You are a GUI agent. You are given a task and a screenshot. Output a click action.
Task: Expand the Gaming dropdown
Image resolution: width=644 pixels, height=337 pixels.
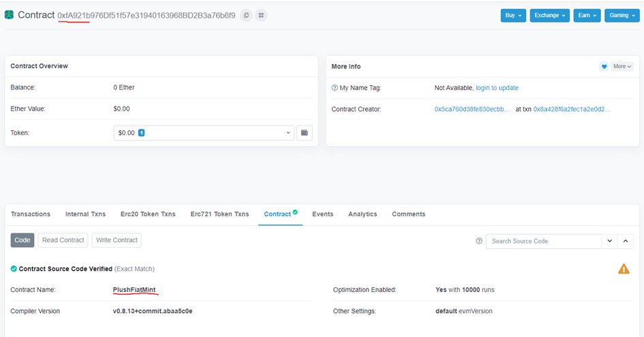pos(622,15)
